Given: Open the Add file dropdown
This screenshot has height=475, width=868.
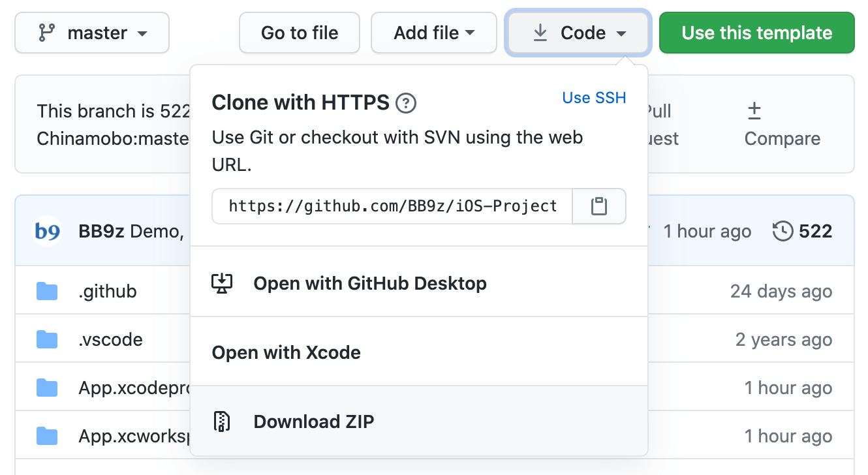Looking at the screenshot, I should tap(434, 33).
